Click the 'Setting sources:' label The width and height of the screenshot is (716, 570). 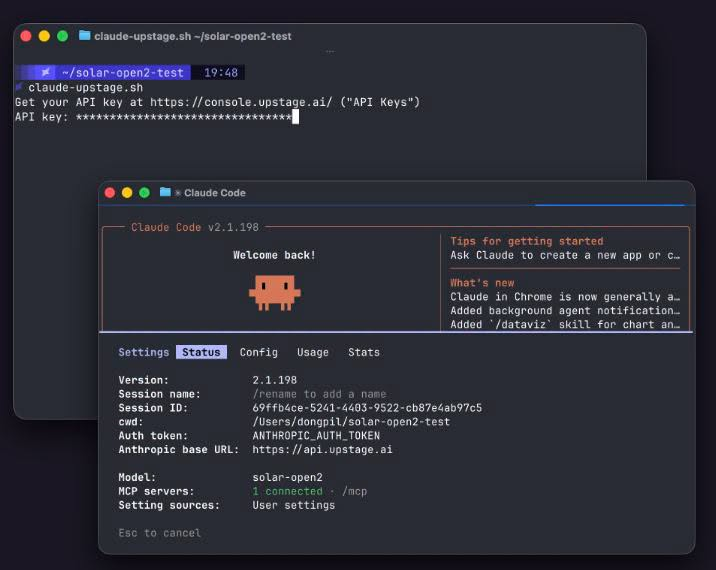click(x=169, y=505)
